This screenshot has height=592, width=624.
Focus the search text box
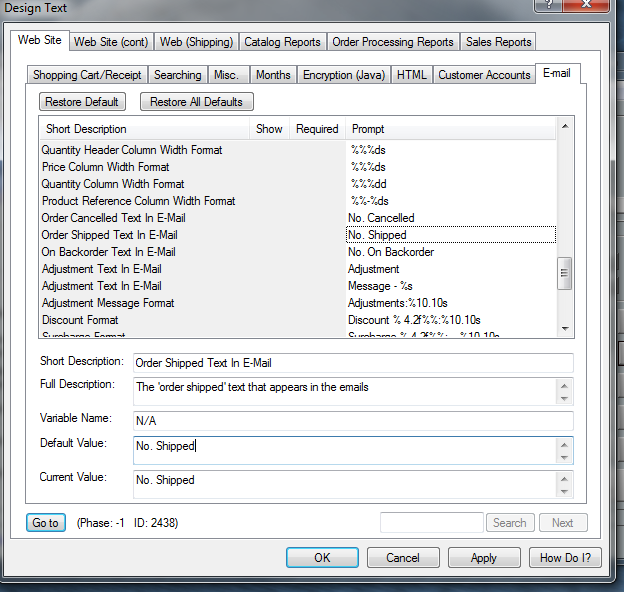432,522
